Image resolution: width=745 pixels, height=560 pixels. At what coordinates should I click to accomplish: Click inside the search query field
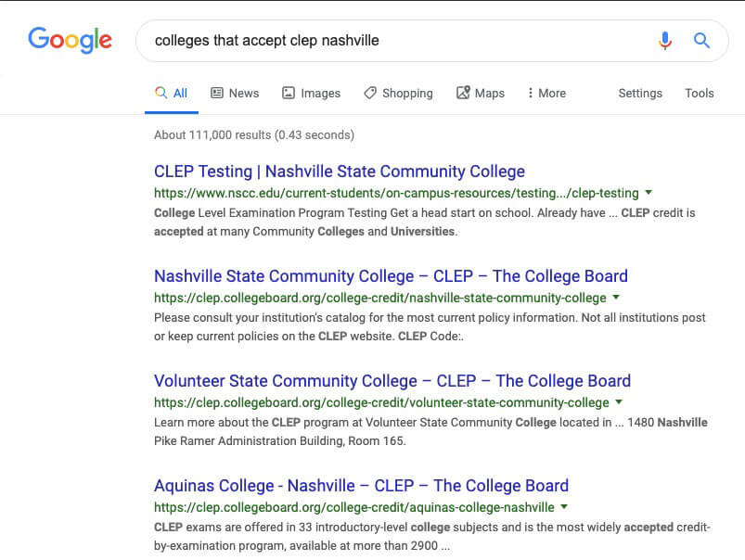click(x=399, y=41)
